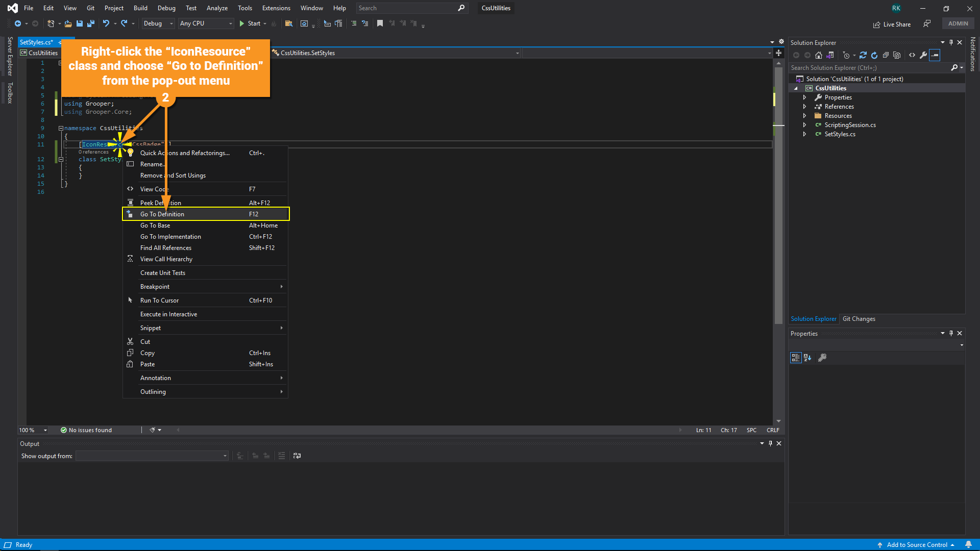
Task: Open the Debug configuration dropdown
Action: pyautogui.click(x=158, y=23)
